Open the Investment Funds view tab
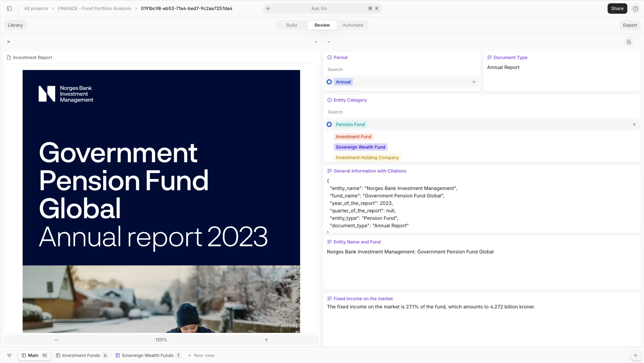Screen dimensions: 644x363 point(81,355)
